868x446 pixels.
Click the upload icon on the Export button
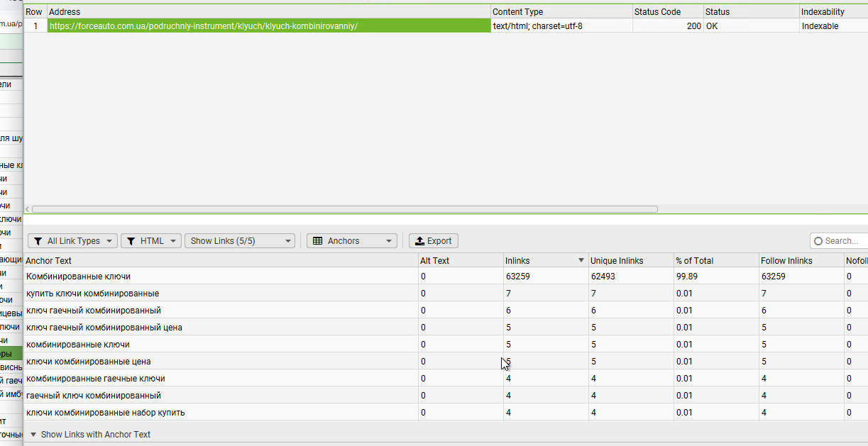click(419, 241)
